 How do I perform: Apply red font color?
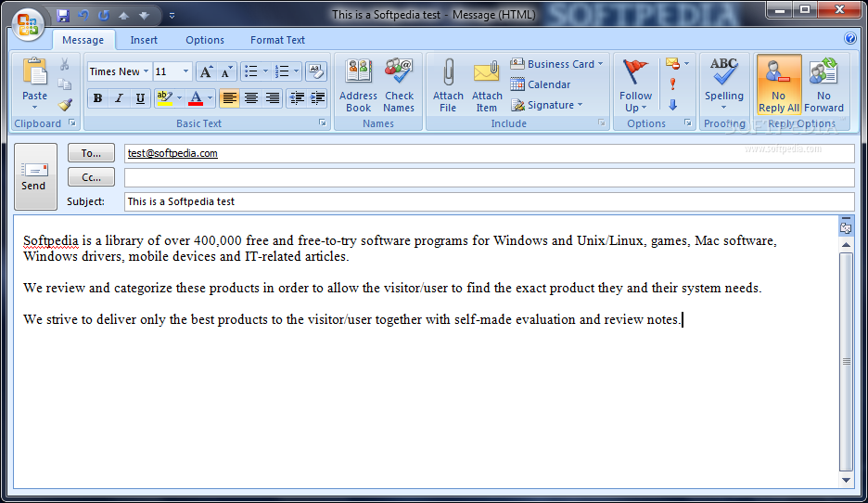(x=196, y=98)
